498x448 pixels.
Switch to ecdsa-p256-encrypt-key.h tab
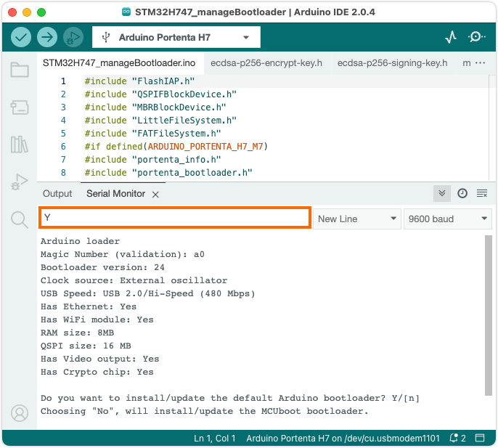(x=266, y=63)
